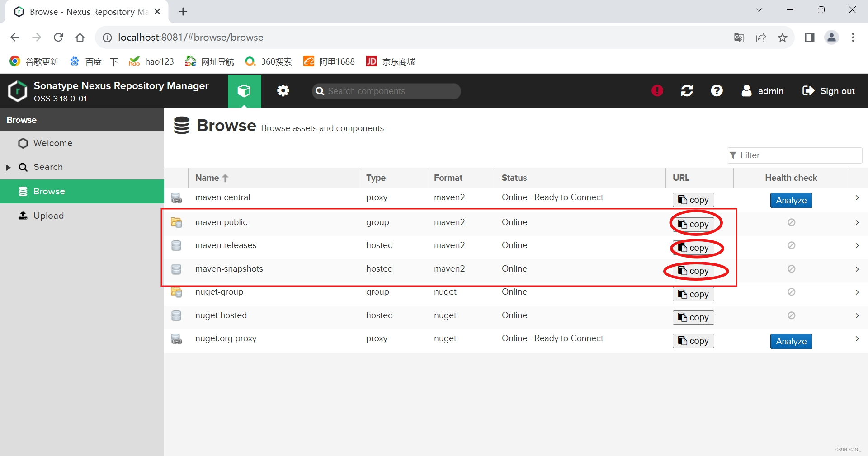Viewport: 868px width, 456px height.
Task: Open the hao123 bookmark
Action: (151, 61)
